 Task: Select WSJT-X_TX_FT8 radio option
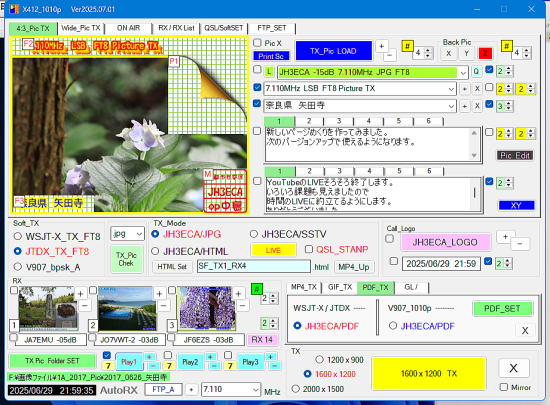coord(18,236)
